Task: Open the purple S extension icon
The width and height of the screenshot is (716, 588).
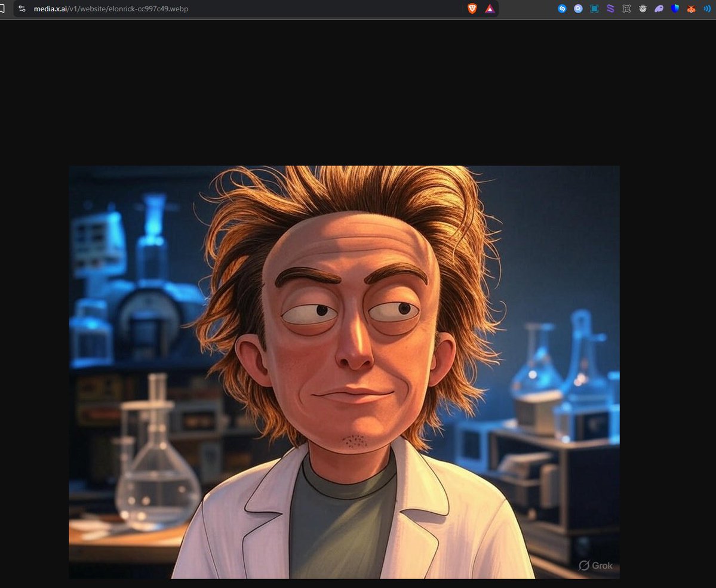Action: point(610,9)
